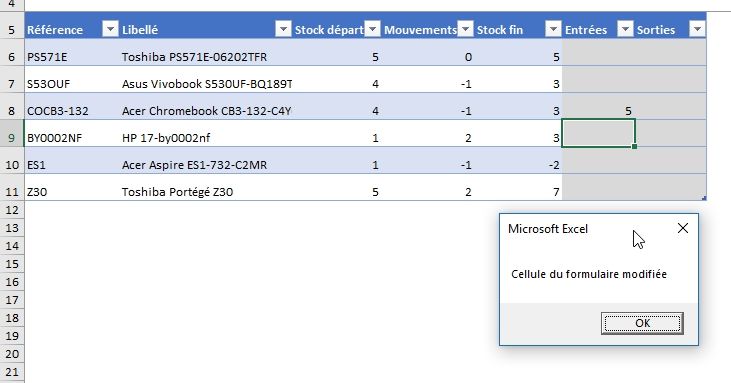
Task: Select row header 15
Action: coord(12,264)
